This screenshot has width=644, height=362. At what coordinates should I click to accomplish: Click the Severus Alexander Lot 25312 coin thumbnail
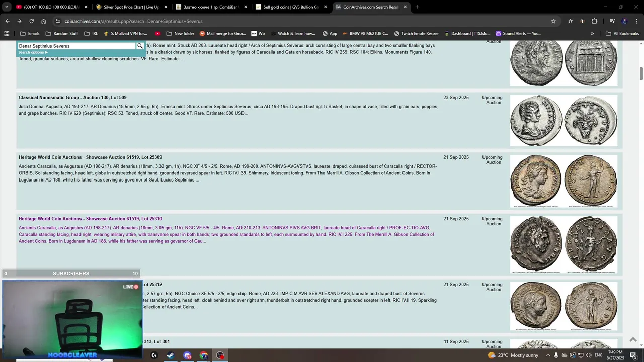[563, 306]
